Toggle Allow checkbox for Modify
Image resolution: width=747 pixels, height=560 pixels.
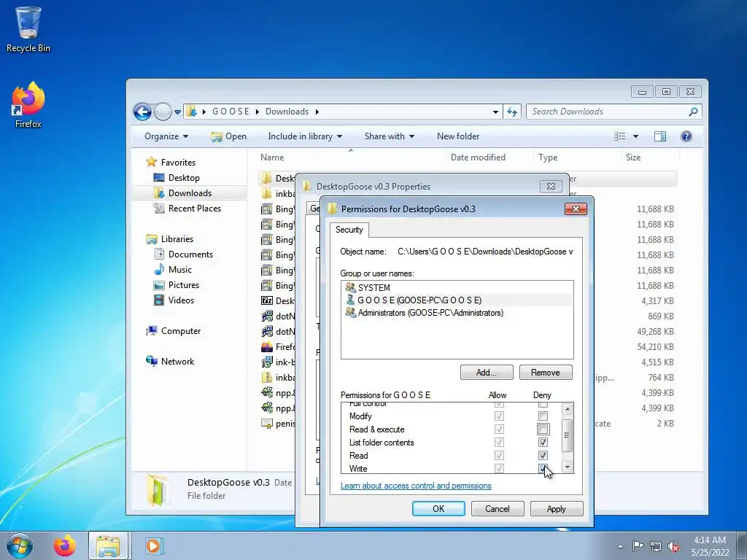click(x=499, y=416)
